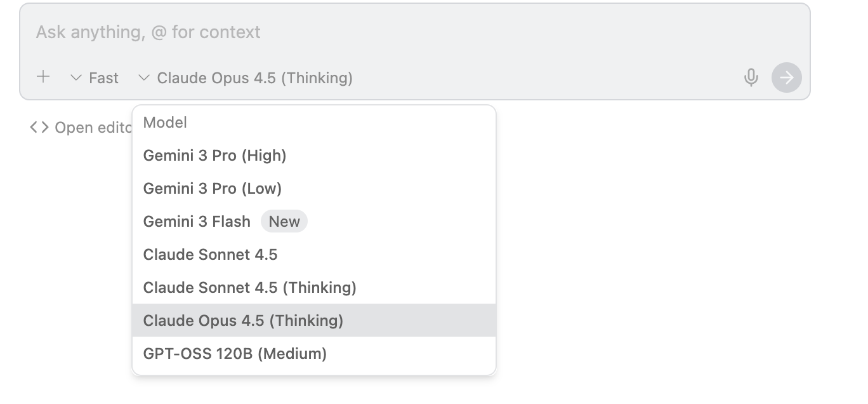Pick the Gemini 3 Flash model
868x404 pixels.
pyautogui.click(x=197, y=222)
